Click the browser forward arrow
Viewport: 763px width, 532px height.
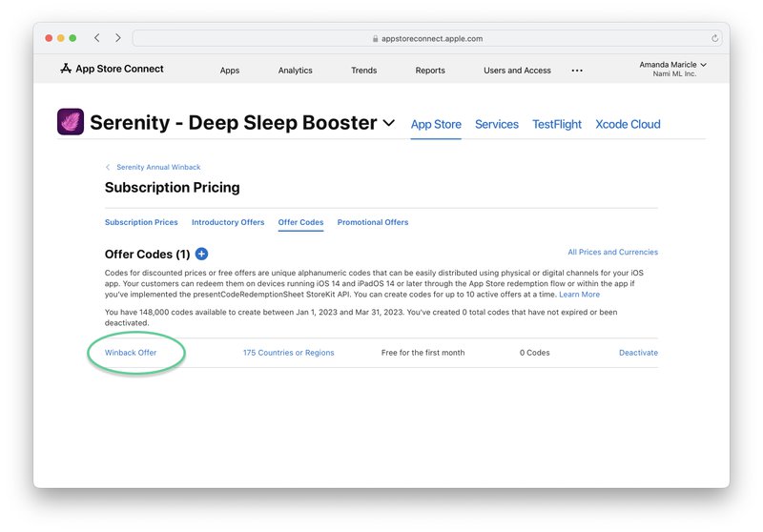click(117, 38)
